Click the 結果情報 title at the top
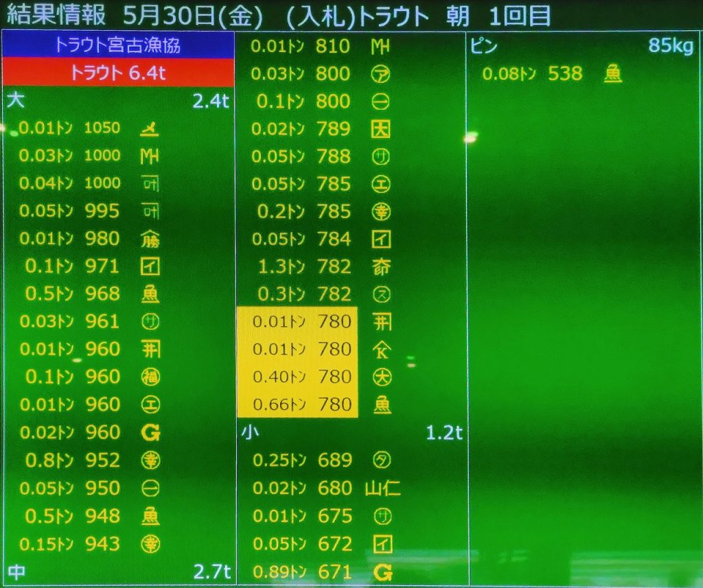This screenshot has width=703, height=588. coord(56,15)
